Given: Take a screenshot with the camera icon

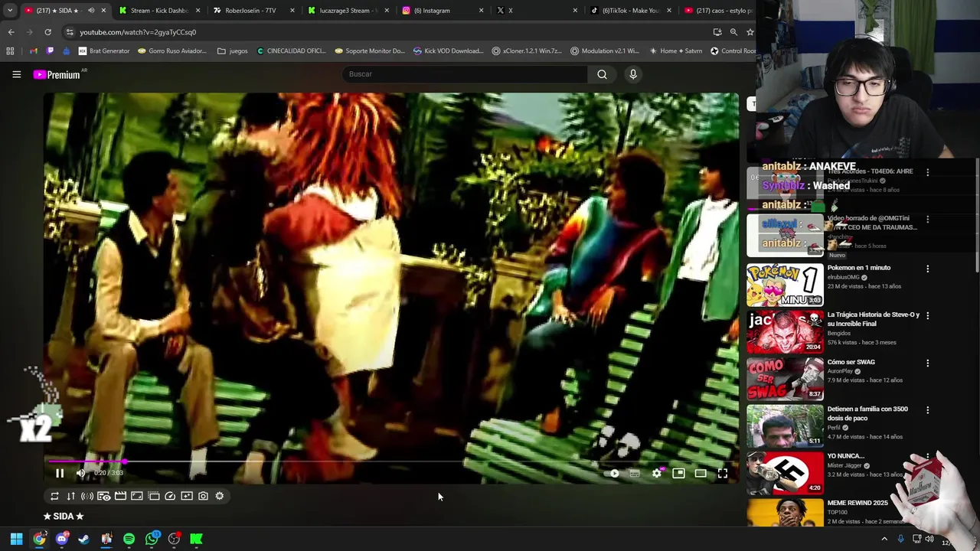Looking at the screenshot, I should (203, 496).
